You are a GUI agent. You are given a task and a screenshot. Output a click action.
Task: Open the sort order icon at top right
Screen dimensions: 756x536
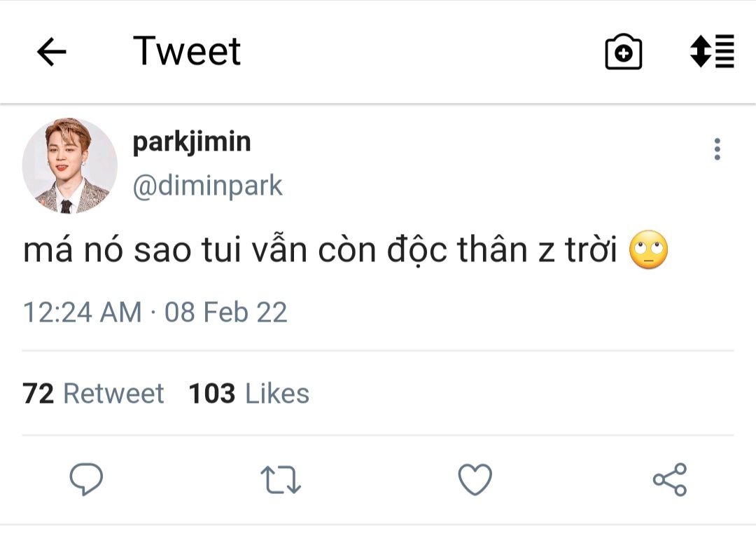click(x=712, y=51)
